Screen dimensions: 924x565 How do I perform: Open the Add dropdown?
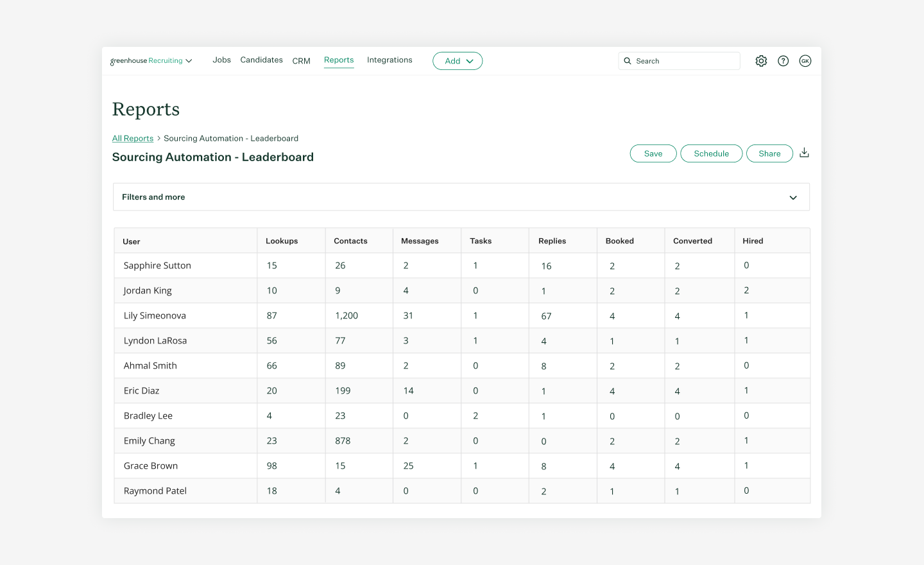[x=458, y=60]
